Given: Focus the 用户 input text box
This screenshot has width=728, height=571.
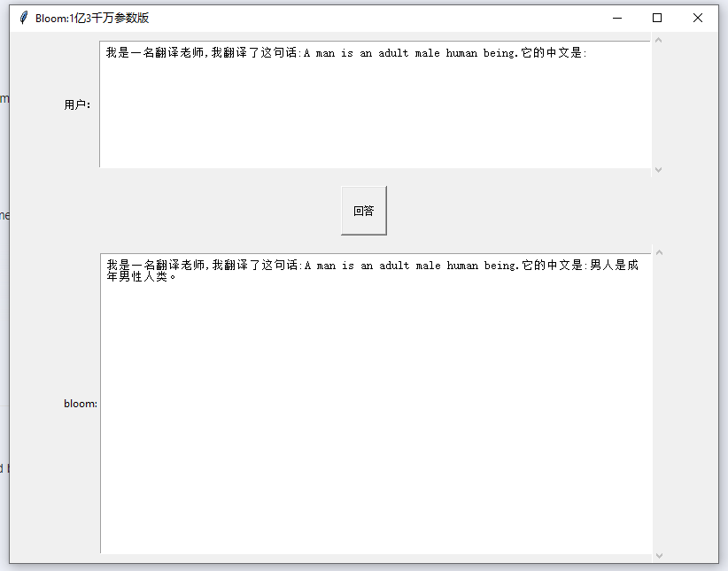Looking at the screenshot, I should (x=376, y=104).
